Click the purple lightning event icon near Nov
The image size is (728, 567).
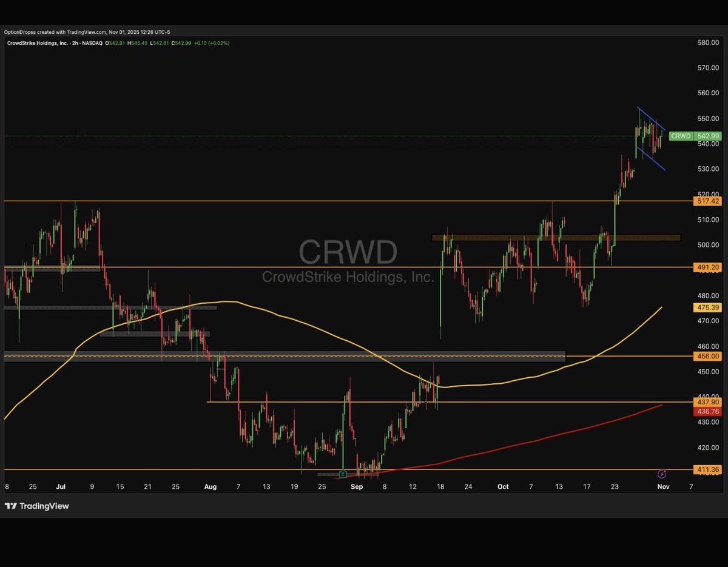click(662, 473)
